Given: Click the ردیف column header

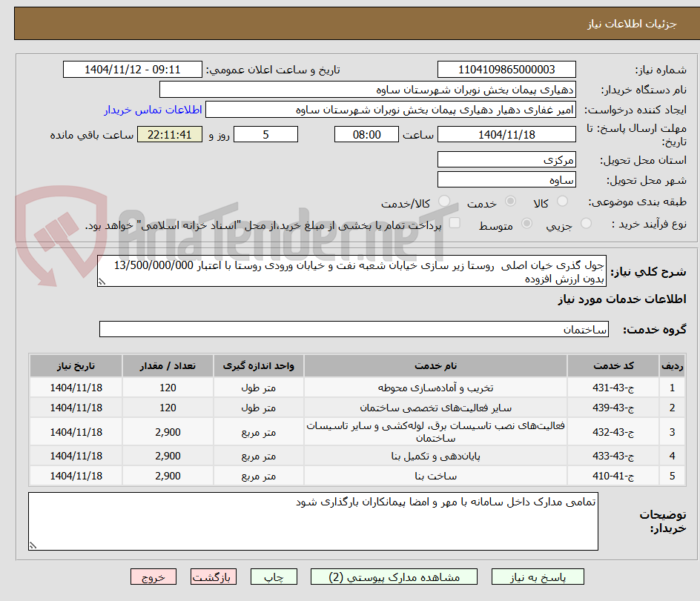Looking at the screenshot, I should (x=672, y=366).
